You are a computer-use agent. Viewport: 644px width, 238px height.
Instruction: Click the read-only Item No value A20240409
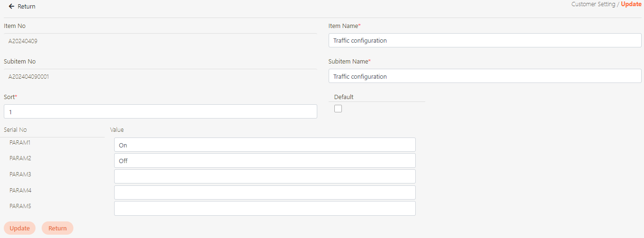point(23,41)
